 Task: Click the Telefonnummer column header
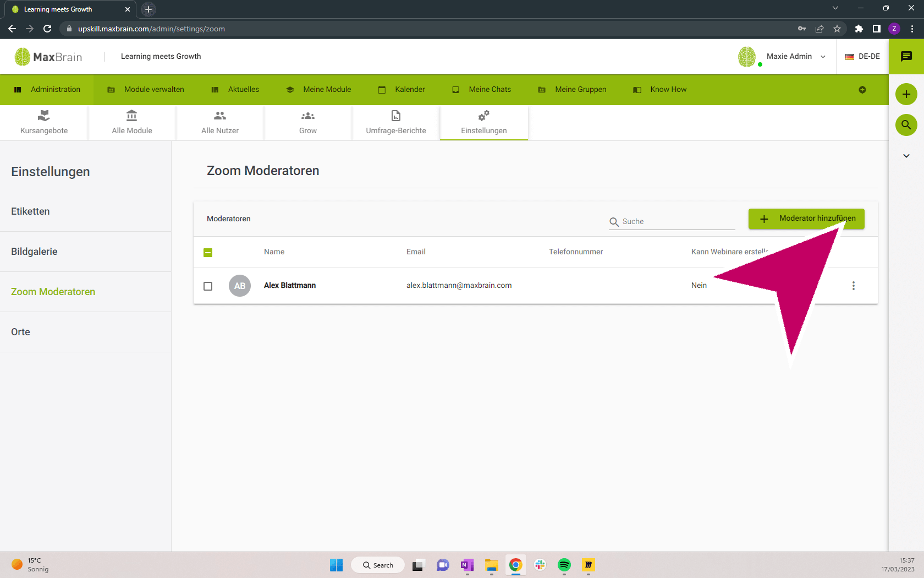(x=576, y=252)
